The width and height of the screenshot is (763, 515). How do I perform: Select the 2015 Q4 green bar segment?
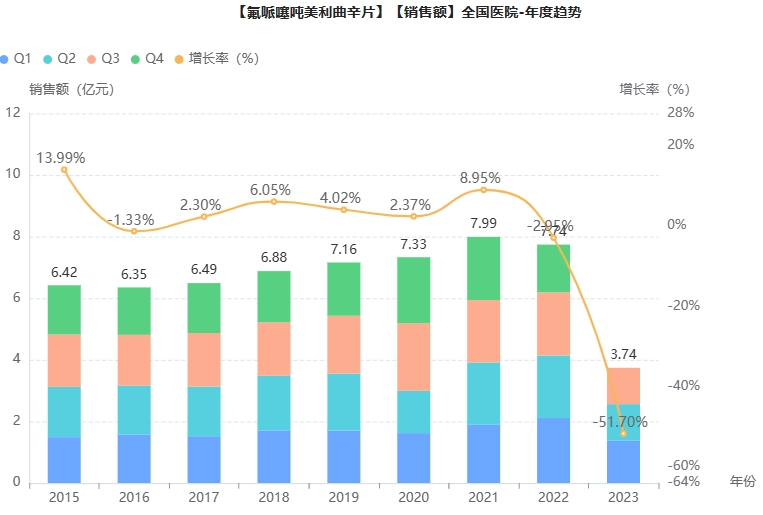point(64,310)
